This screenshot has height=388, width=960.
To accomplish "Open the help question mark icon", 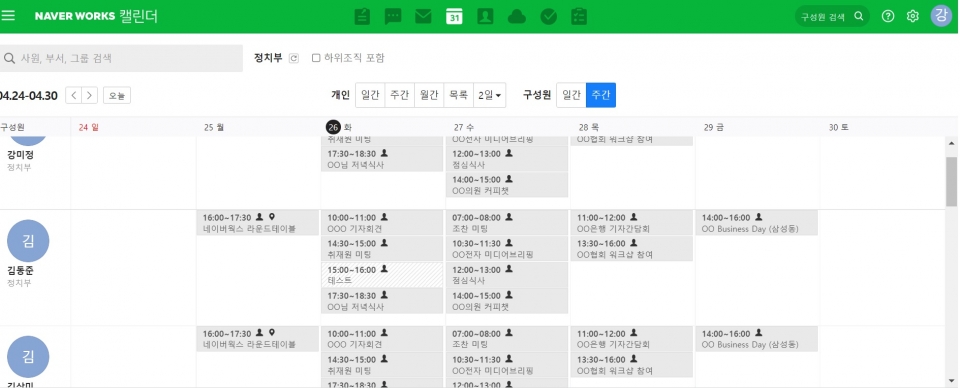I will (x=888, y=17).
